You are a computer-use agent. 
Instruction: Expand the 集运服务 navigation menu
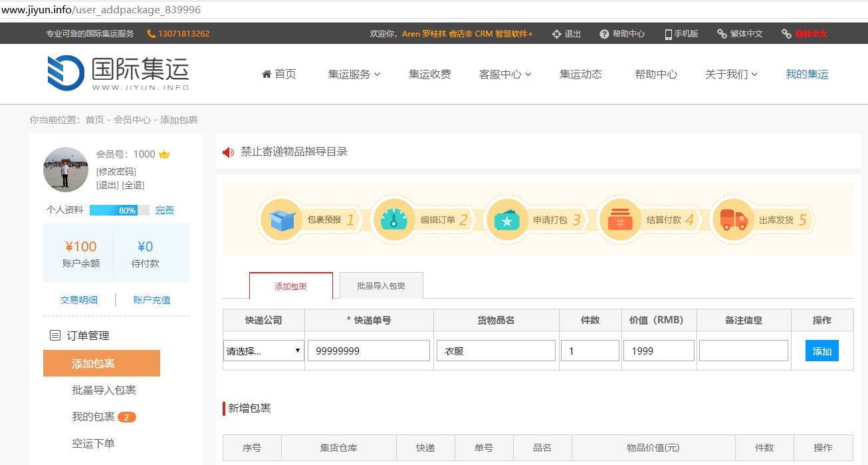point(354,75)
